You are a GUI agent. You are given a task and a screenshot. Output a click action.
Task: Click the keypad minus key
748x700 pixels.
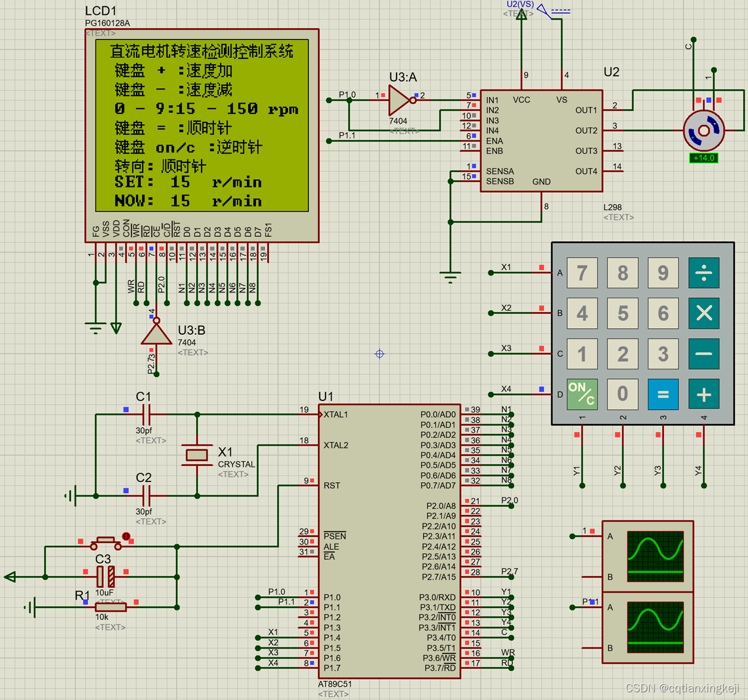[x=704, y=354]
